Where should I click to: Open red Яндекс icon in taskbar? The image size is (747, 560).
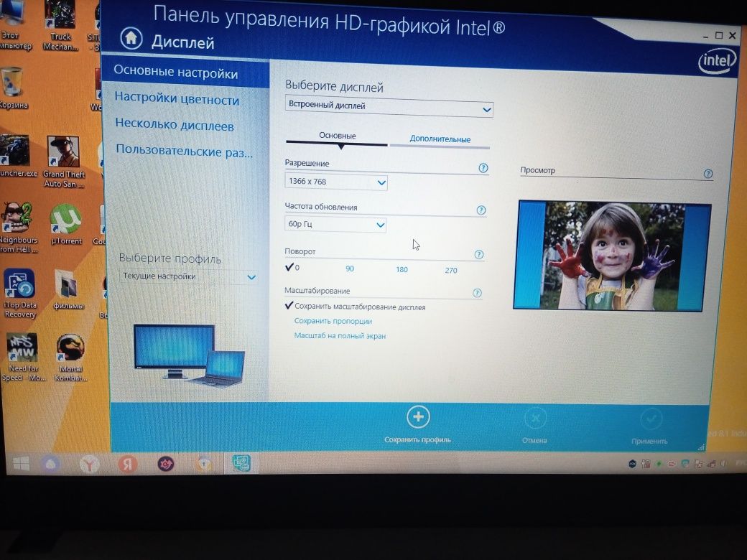coord(127,464)
